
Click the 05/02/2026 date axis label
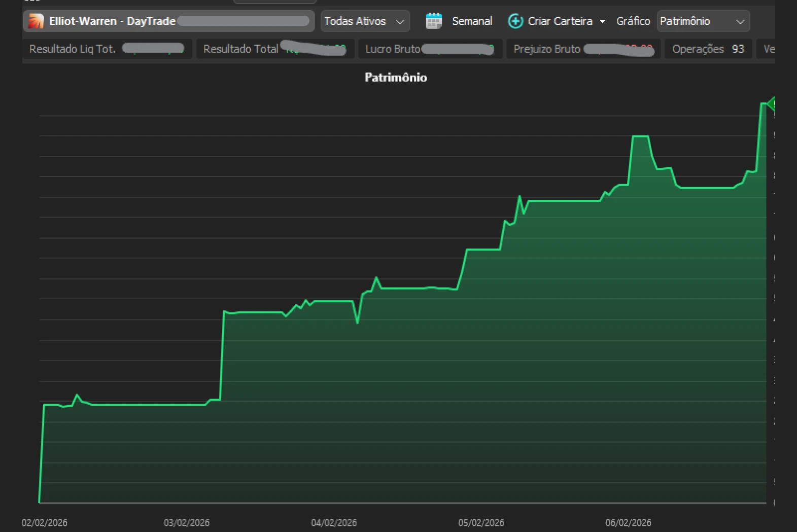point(481,522)
